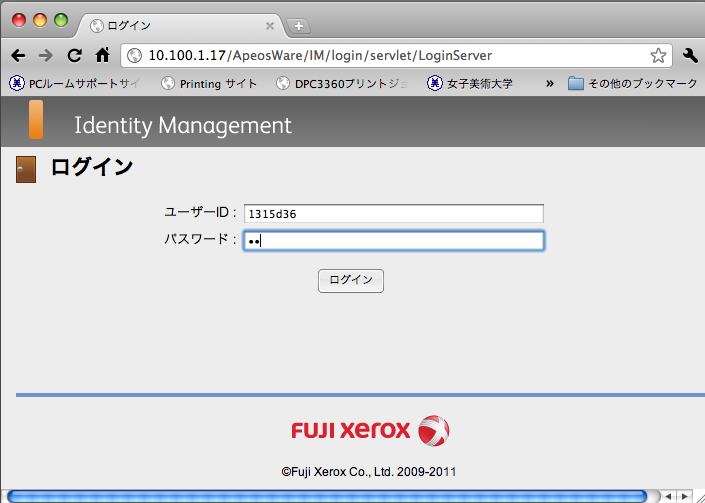Click the horizontal scrollbar at the bottom
Screen dimensions: 705x503
point(330,496)
